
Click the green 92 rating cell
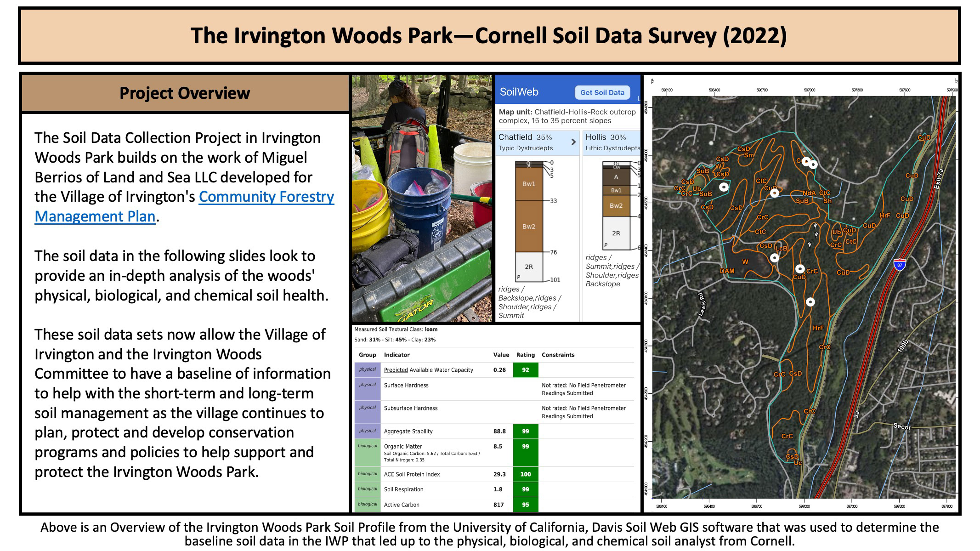[x=525, y=370]
